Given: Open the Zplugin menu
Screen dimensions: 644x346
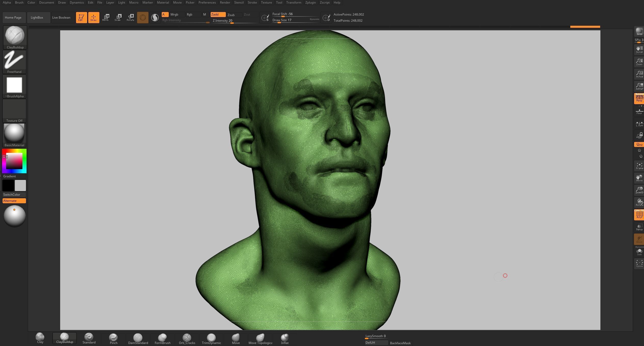Looking at the screenshot, I should [x=310, y=3].
